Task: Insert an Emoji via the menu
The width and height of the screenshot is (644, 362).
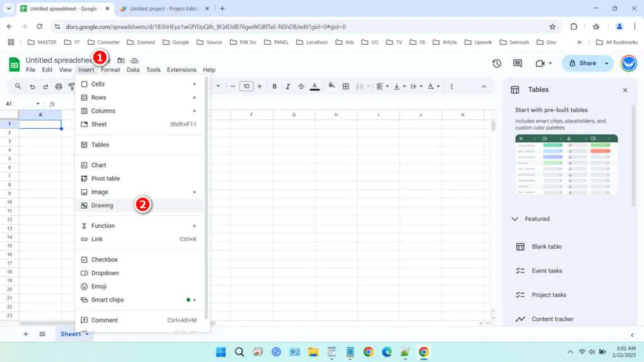Action: [x=99, y=286]
